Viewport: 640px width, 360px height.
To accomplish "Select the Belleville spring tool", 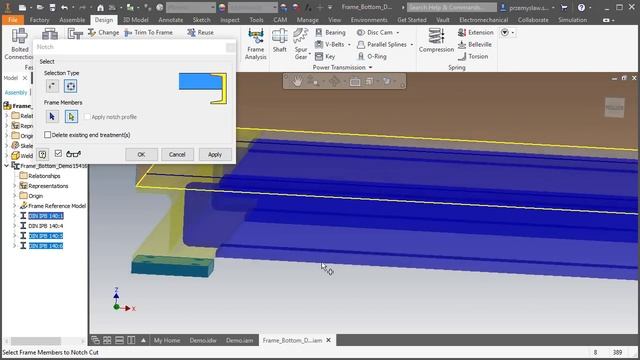I will [475, 44].
